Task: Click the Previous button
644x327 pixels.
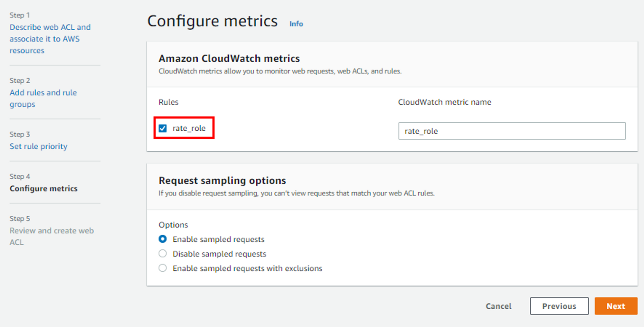Action: pyautogui.click(x=559, y=306)
